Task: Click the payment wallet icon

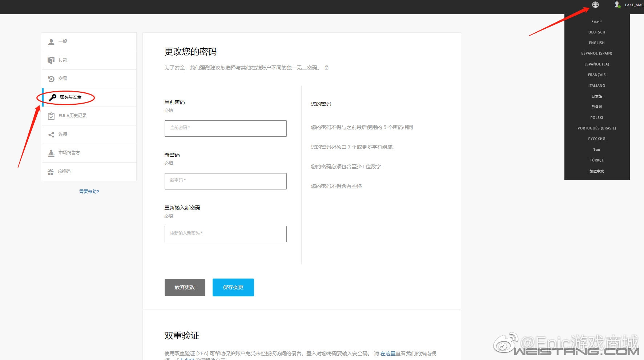Action: [x=51, y=60]
